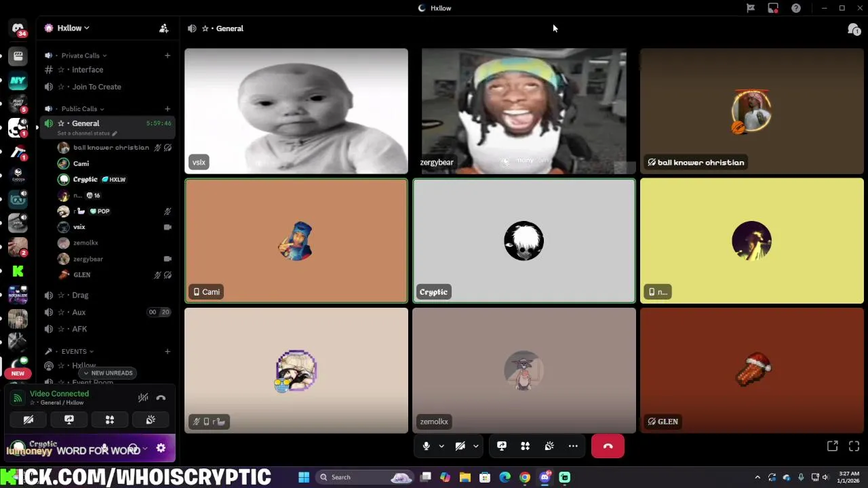The width and height of the screenshot is (868, 488).
Task: Add channel to Private Calls category
Action: [167, 56]
